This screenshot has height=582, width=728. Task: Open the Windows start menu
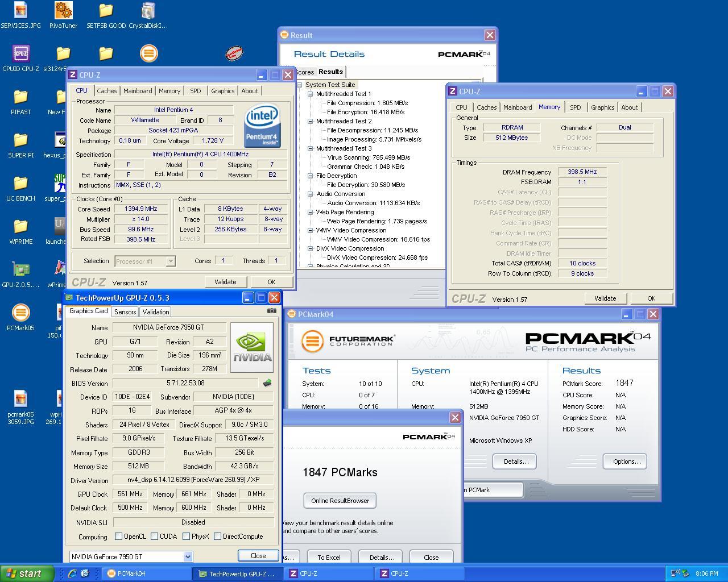(27, 573)
